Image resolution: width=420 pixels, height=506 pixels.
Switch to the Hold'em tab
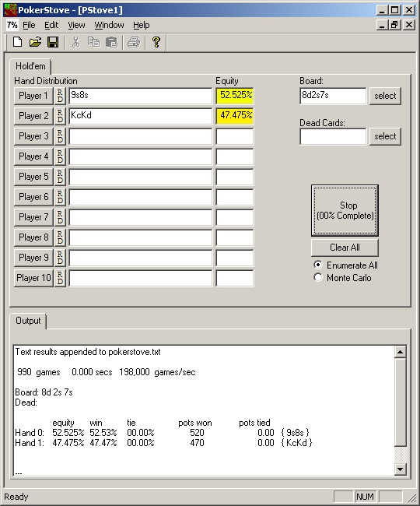coord(30,66)
